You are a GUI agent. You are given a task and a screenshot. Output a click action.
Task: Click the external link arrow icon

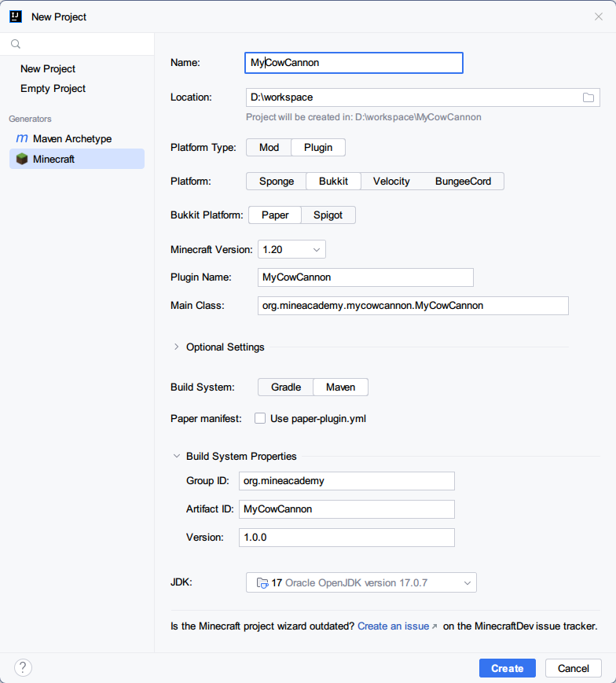click(434, 626)
